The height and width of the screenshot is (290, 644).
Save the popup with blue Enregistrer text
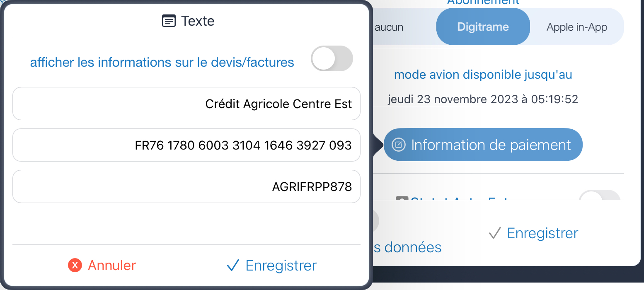tap(281, 265)
